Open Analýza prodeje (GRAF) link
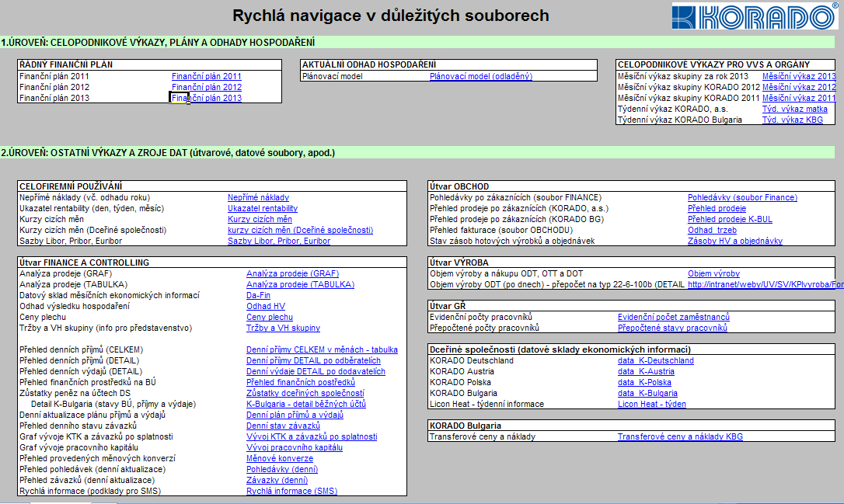 point(292,273)
